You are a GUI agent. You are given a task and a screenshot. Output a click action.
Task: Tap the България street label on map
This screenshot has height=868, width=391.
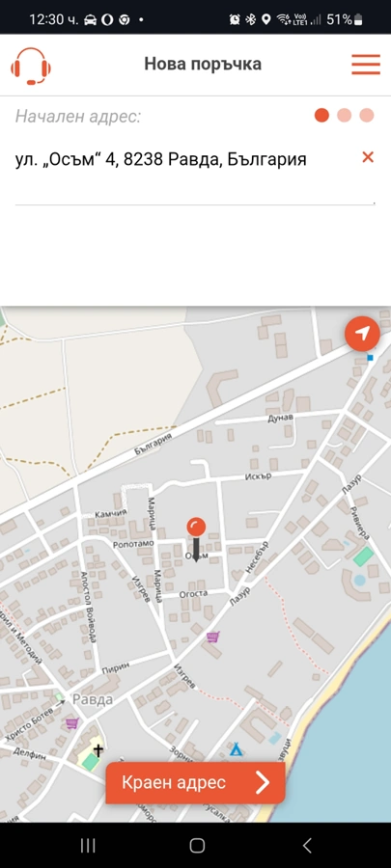pyautogui.click(x=154, y=445)
